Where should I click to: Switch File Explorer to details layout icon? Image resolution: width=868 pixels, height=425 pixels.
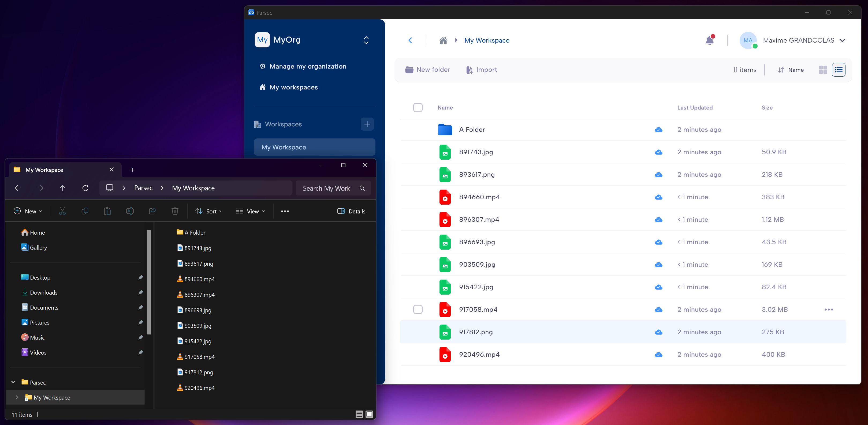pos(359,414)
